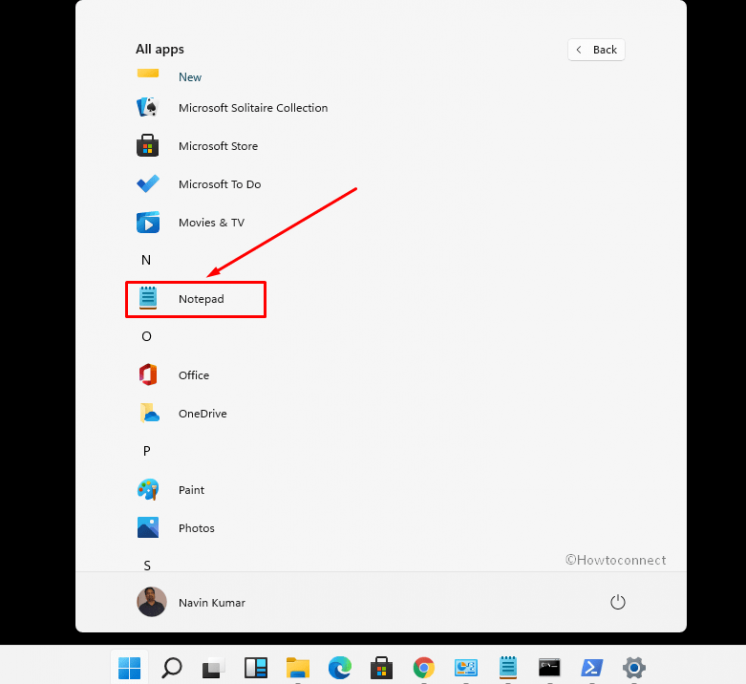
Task: Click the Navin Kumar user name
Action: [x=212, y=603]
